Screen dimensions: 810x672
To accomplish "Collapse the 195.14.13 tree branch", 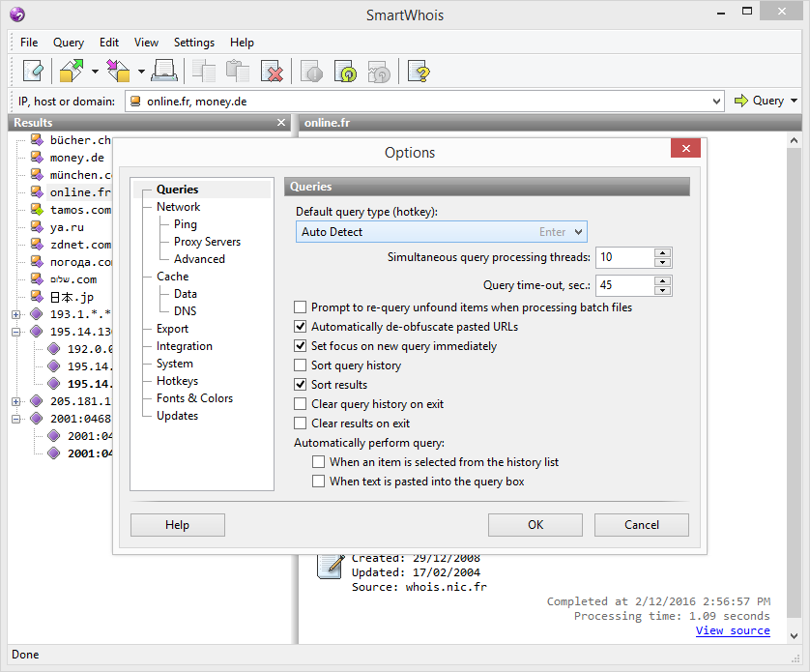I will click(x=16, y=331).
